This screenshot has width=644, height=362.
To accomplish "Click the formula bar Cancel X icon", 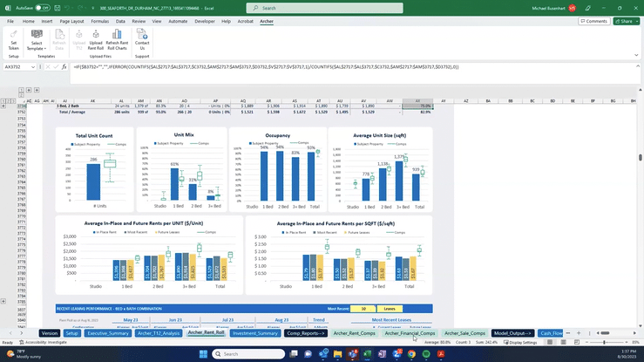I will 48,66.
